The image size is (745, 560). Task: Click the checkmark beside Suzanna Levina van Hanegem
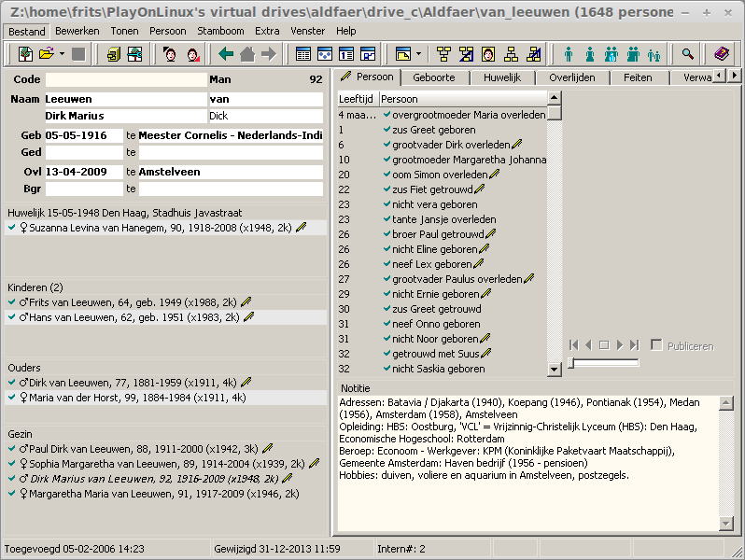[12, 228]
